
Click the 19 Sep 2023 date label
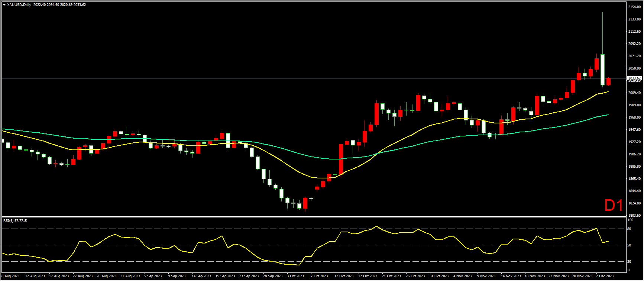[x=225, y=276]
